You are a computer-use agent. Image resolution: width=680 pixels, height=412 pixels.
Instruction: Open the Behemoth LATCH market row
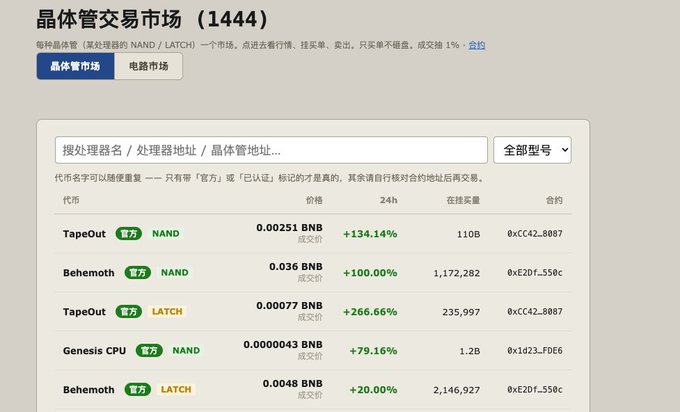(x=313, y=389)
